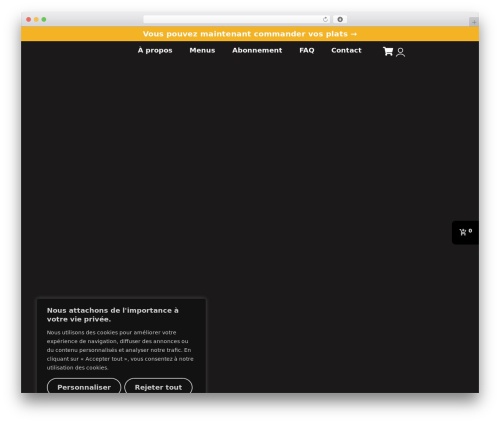The image size is (500, 423).
Task: Open the shopping cart icon in header
Action: (388, 51)
